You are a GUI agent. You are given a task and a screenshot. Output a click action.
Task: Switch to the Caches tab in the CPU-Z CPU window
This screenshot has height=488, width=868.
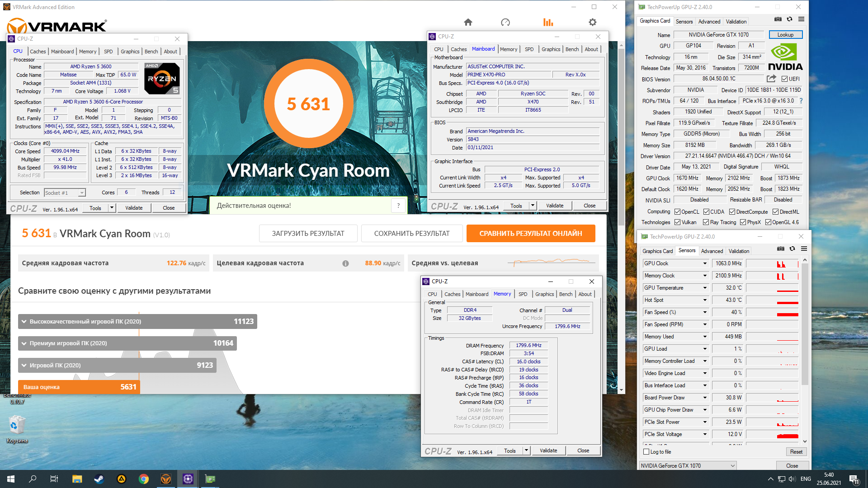[38, 52]
